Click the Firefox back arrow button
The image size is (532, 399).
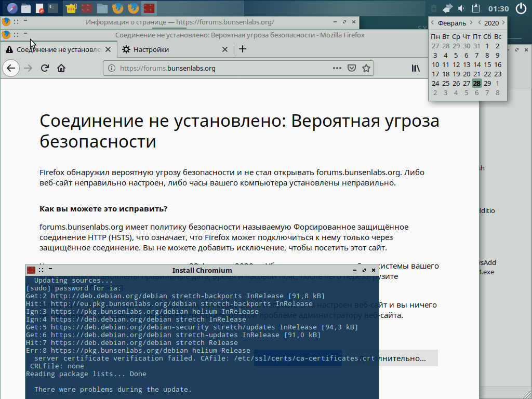[11, 68]
